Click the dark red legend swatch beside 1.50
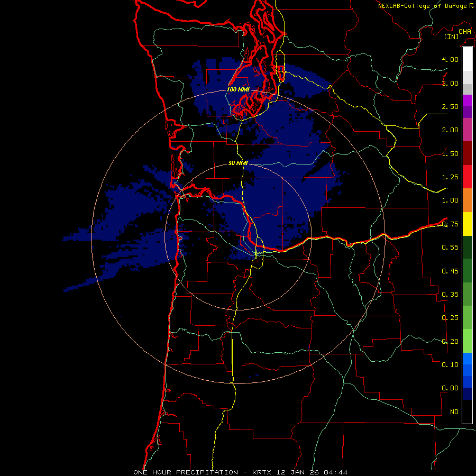The width and height of the screenshot is (476, 476). point(467,153)
